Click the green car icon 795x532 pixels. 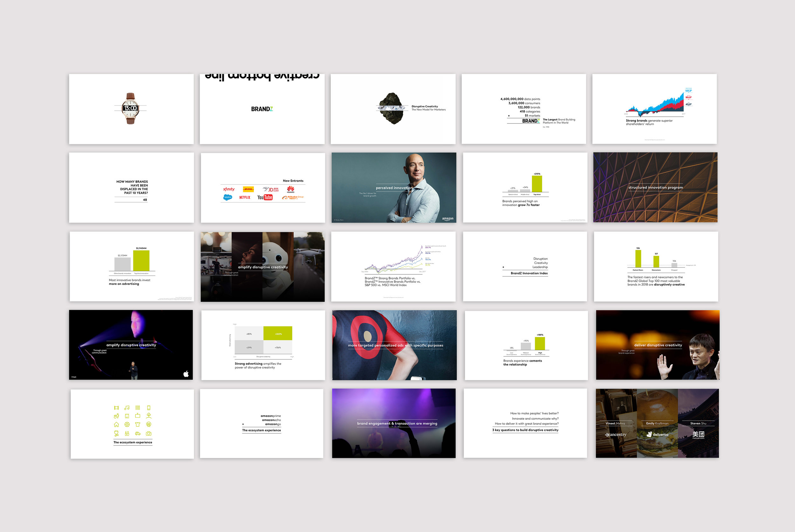(138, 434)
